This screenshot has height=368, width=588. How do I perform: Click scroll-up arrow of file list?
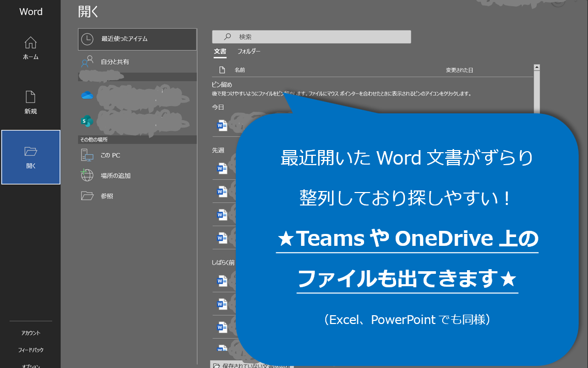[x=537, y=67]
